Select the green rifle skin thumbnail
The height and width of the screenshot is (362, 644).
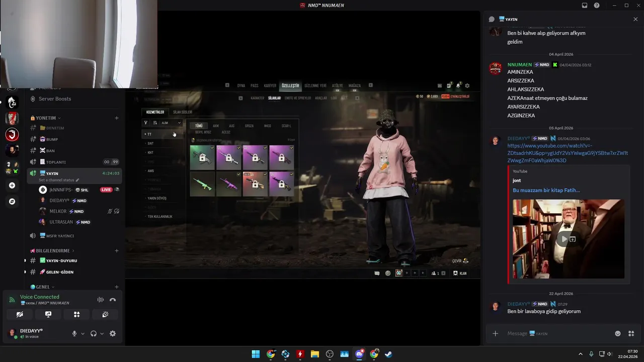point(203,184)
